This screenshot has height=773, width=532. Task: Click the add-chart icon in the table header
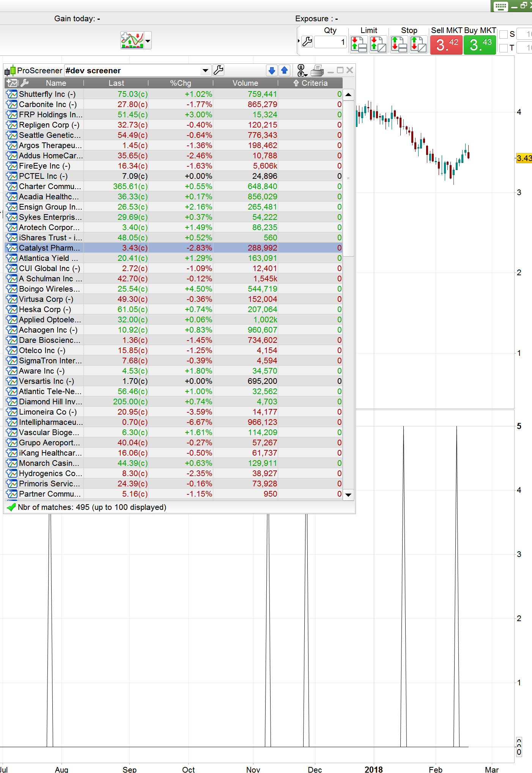(12, 83)
